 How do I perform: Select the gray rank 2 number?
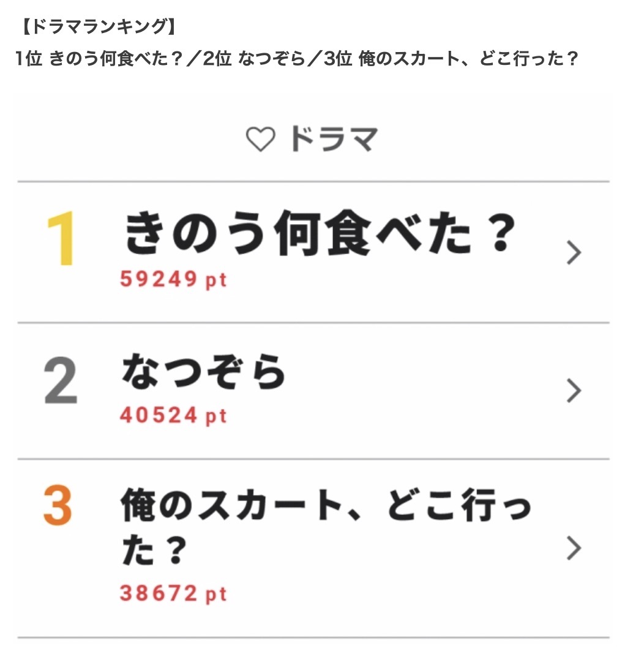point(61,380)
